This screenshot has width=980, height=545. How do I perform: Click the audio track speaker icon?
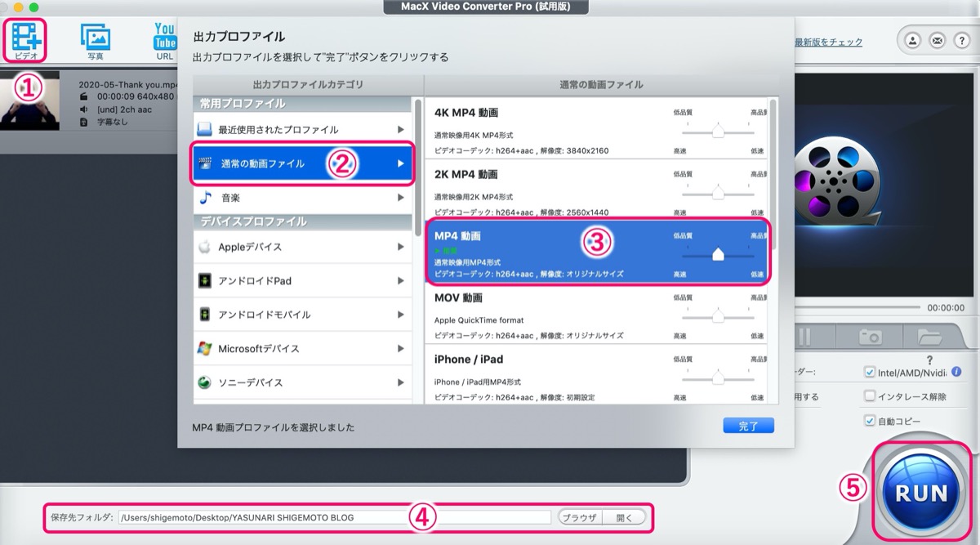tap(83, 109)
